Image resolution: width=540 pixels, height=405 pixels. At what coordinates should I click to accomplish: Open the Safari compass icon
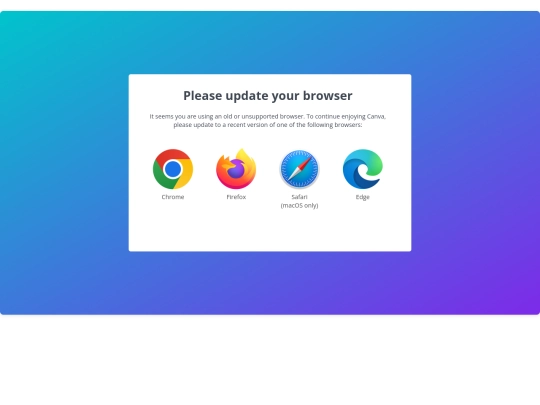[x=299, y=169]
